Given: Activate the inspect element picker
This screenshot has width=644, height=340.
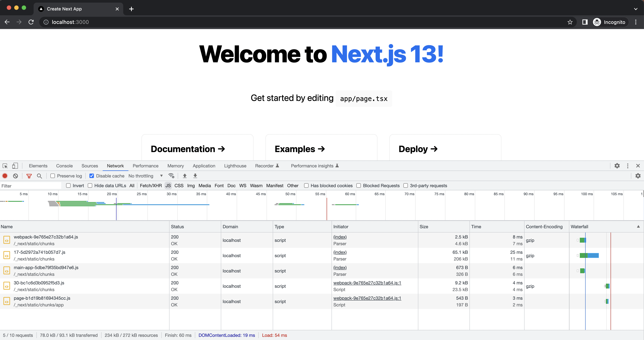Looking at the screenshot, I should coord(5,166).
